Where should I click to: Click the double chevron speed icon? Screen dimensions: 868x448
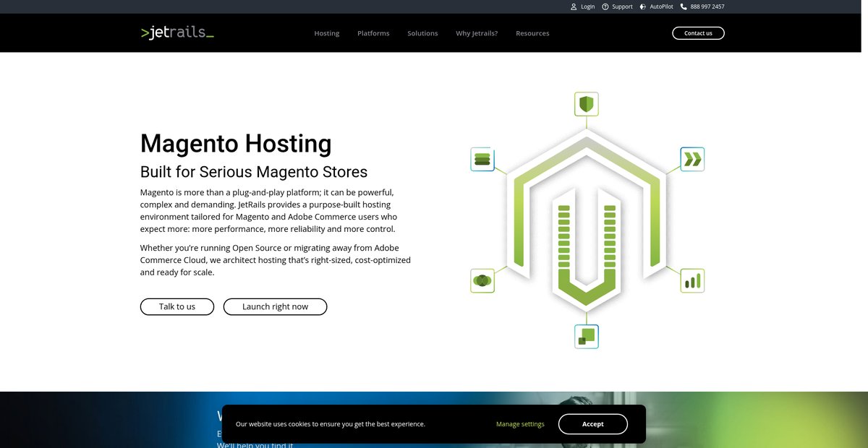click(692, 159)
